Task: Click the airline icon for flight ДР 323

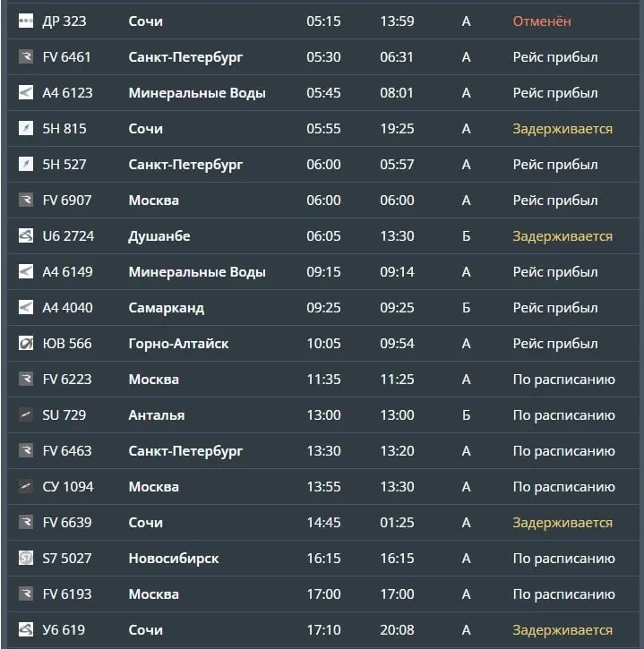Action: point(26,21)
